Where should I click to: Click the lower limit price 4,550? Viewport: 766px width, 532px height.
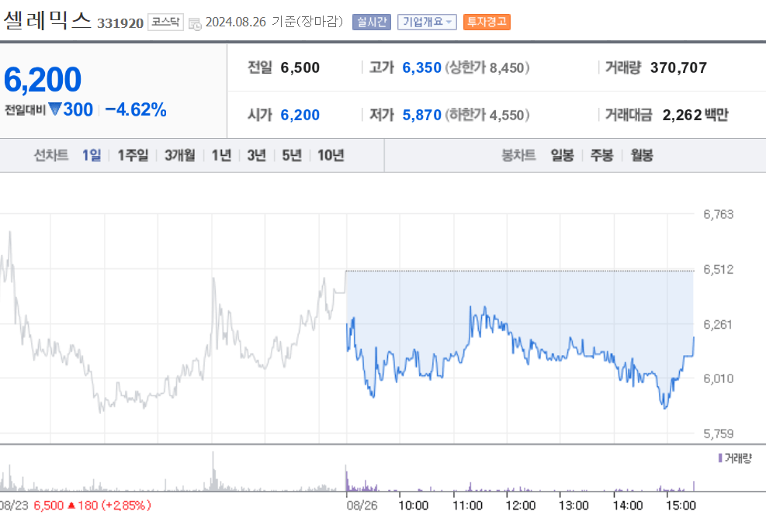[507, 115]
